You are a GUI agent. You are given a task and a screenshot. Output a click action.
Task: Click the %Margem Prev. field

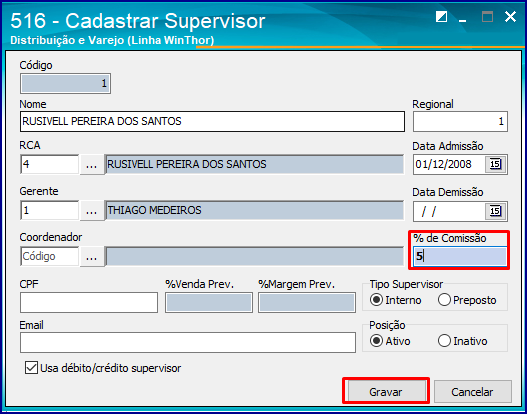coord(307,302)
